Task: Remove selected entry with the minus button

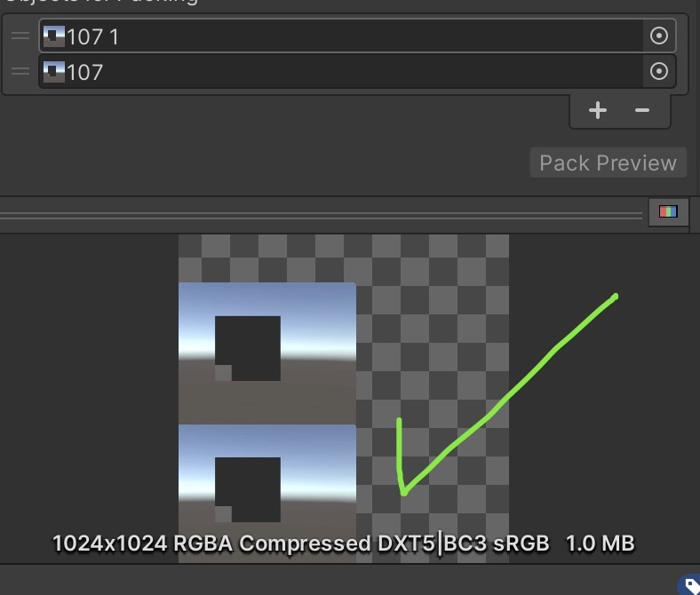Action: [x=642, y=110]
